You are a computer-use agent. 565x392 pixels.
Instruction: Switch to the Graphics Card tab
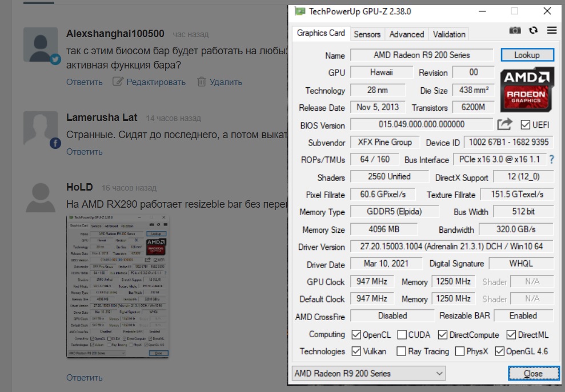pyautogui.click(x=320, y=34)
